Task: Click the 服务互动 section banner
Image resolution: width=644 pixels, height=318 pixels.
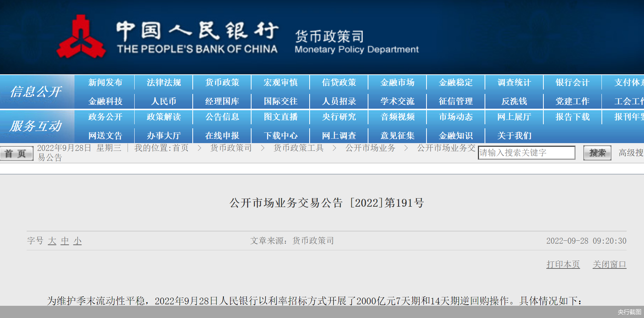Action: tap(36, 126)
